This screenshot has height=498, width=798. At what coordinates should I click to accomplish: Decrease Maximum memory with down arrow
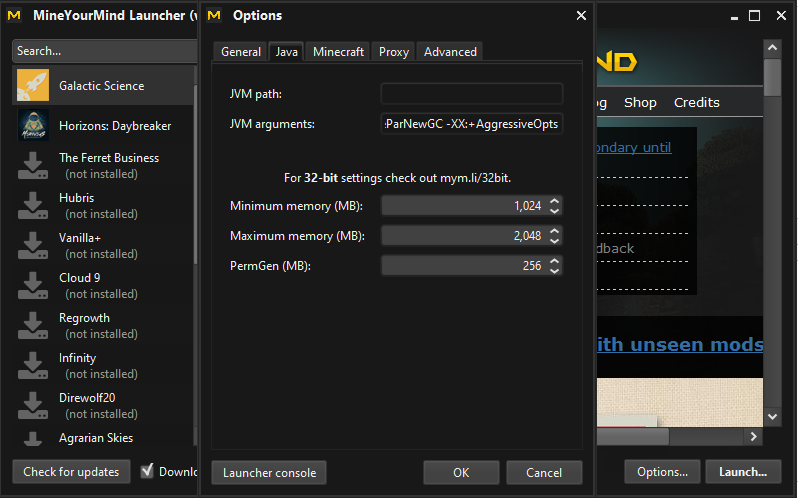point(554,241)
